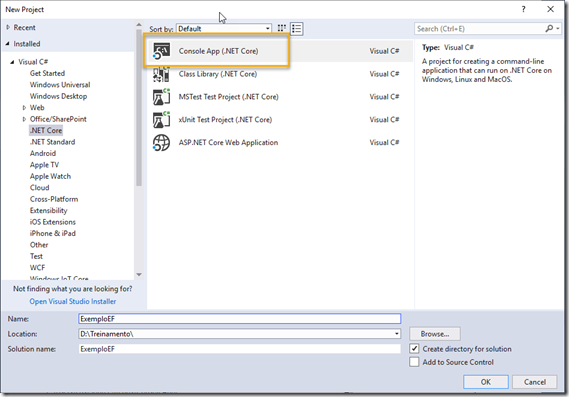This screenshot has height=397, width=569.
Task: Click Class Library (.NET Core) text
Action: (218, 74)
